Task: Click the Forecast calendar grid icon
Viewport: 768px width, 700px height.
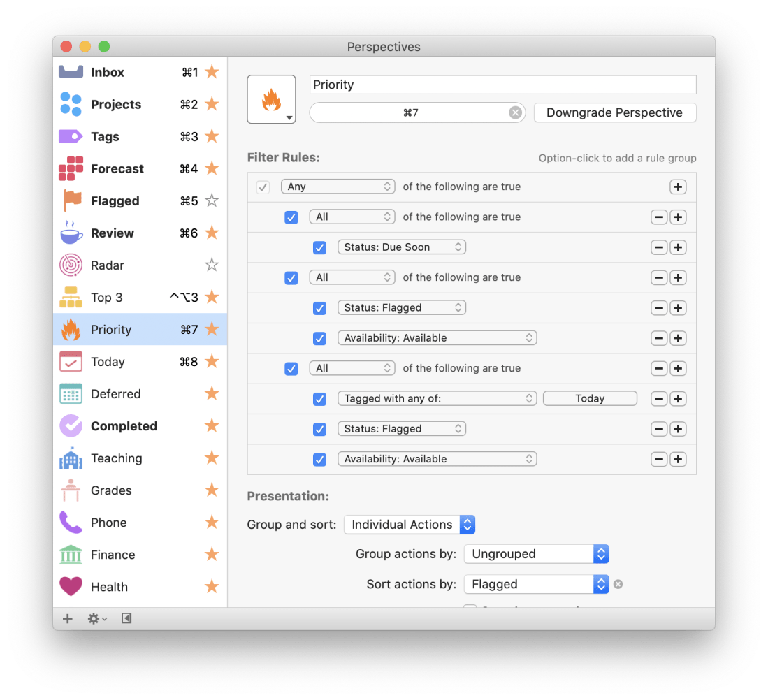Action: (x=71, y=168)
